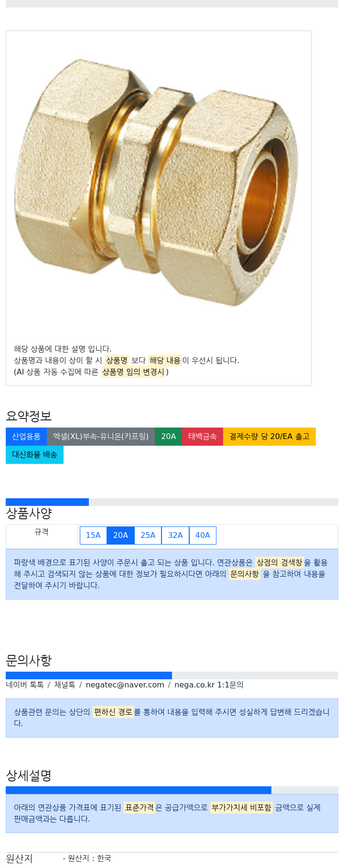This screenshot has width=344, height=868.
Task: Pick the 40A size option
Action: click(203, 536)
